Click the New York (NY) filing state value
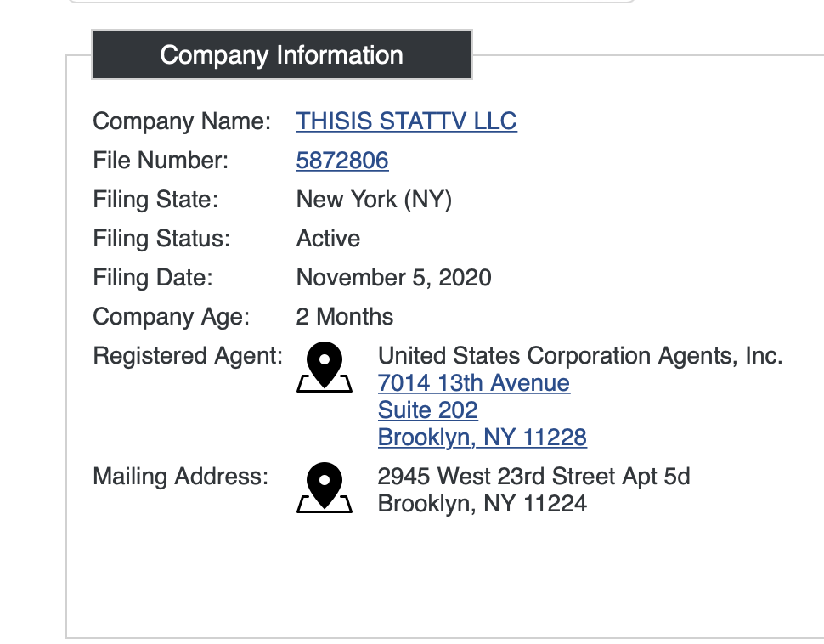This screenshot has width=824, height=644. pos(374,200)
